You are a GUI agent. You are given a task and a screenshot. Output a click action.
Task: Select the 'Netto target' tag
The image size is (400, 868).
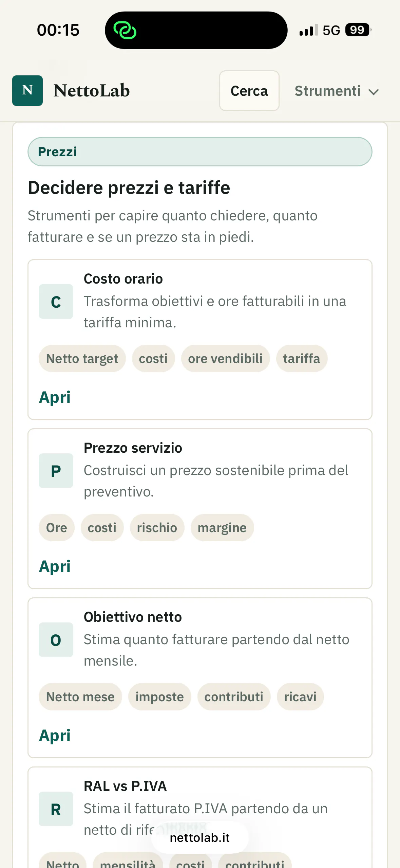82,359
